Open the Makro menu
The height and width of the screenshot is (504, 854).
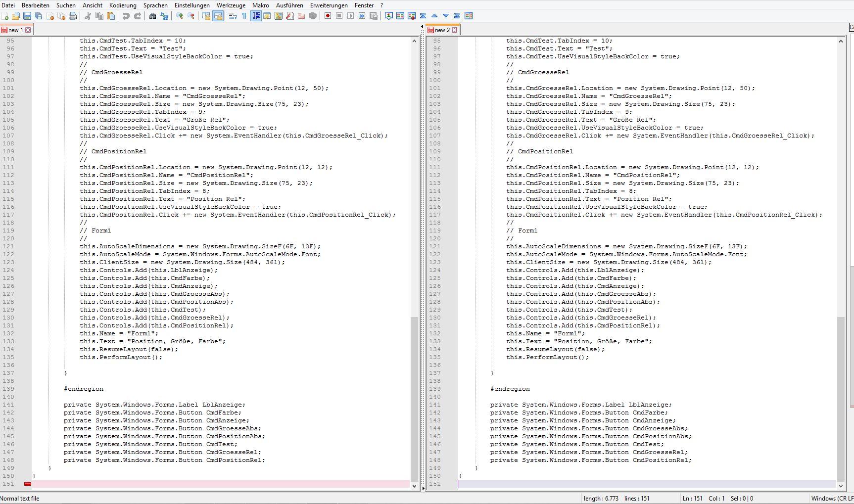point(261,5)
